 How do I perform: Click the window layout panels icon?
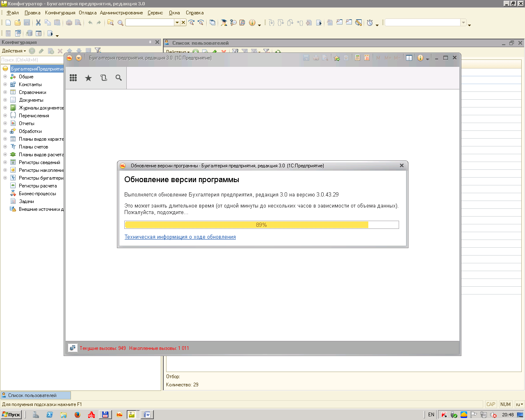tap(409, 58)
